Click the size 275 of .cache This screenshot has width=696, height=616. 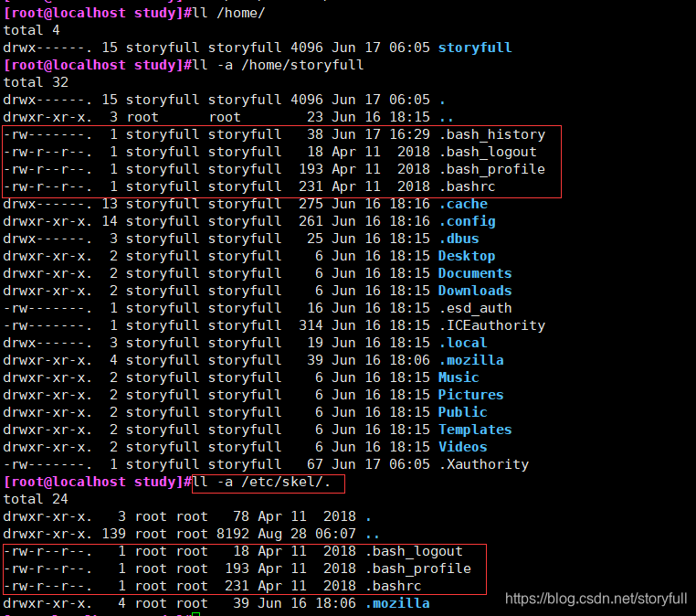click(x=311, y=204)
